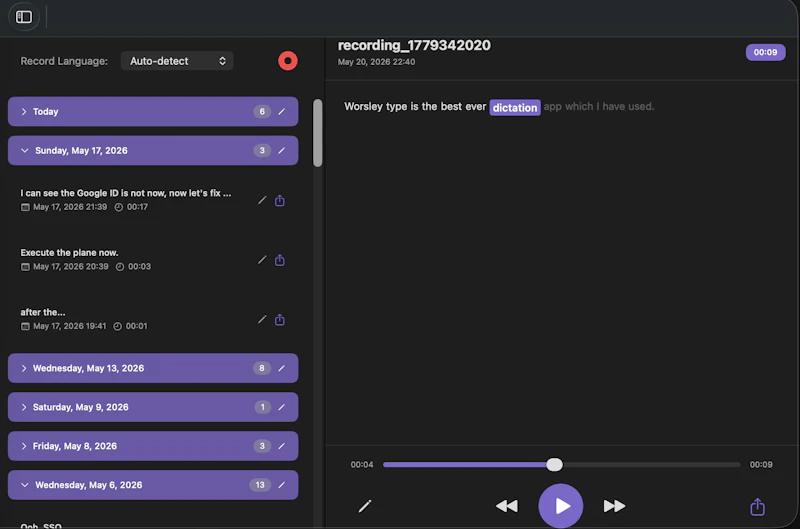Edit the Sunday, May 17, 2026 group with its pencil icon
Screen dimensions: 800x529
point(282,150)
